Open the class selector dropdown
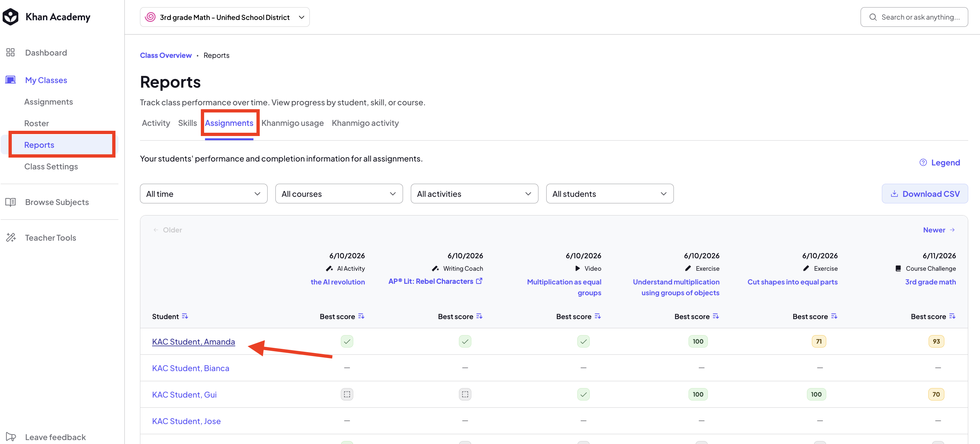 224,17
